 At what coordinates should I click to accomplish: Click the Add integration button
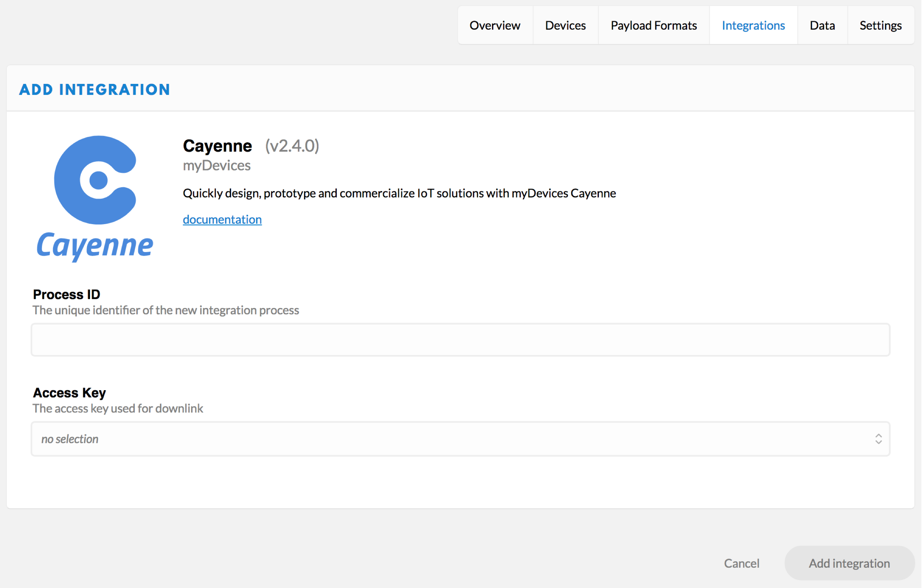click(849, 563)
